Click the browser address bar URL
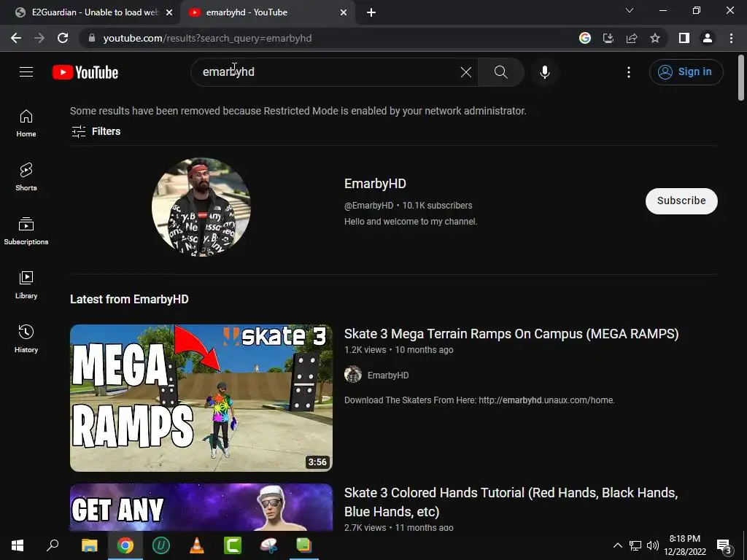 pos(207,38)
